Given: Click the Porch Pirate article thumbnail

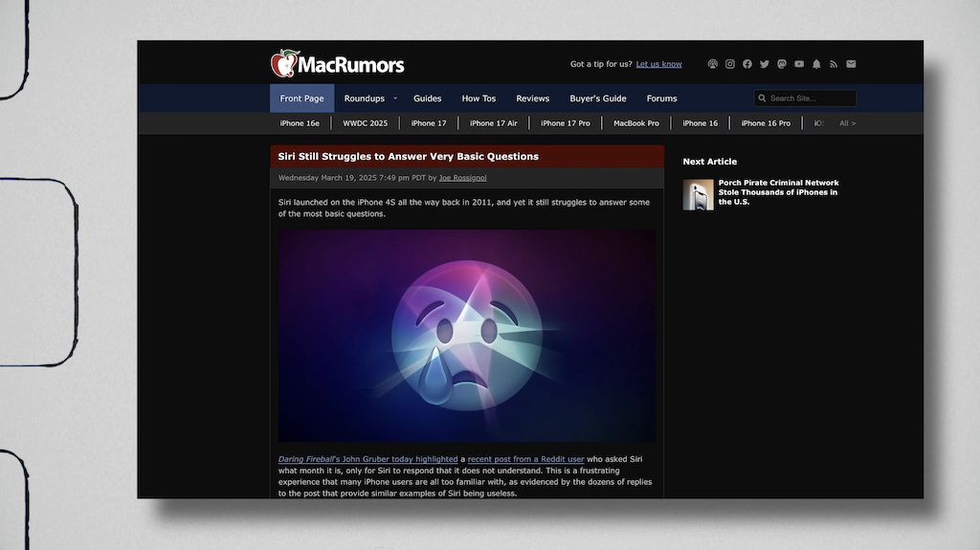Looking at the screenshot, I should coord(698,194).
